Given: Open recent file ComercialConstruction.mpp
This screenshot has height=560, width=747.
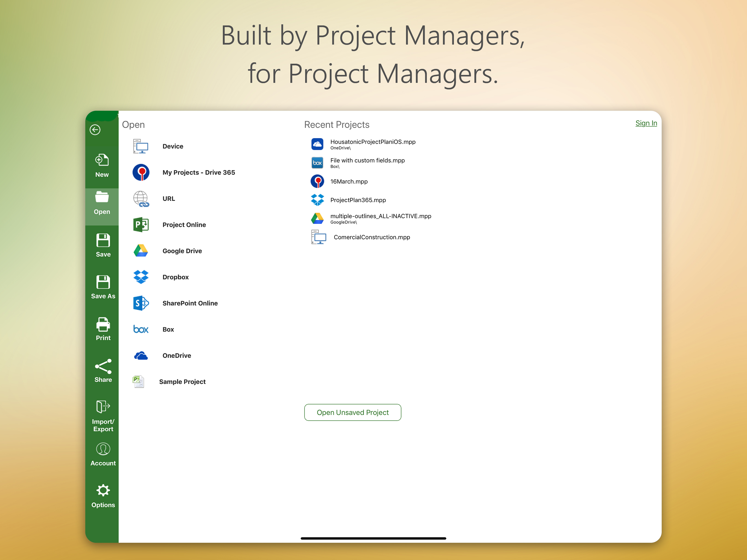Looking at the screenshot, I should 372,237.
